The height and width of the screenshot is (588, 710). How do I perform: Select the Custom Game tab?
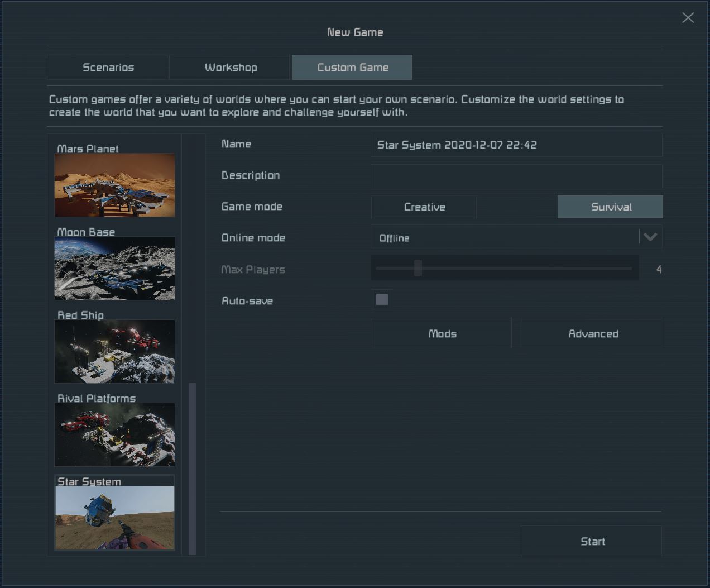tap(352, 68)
